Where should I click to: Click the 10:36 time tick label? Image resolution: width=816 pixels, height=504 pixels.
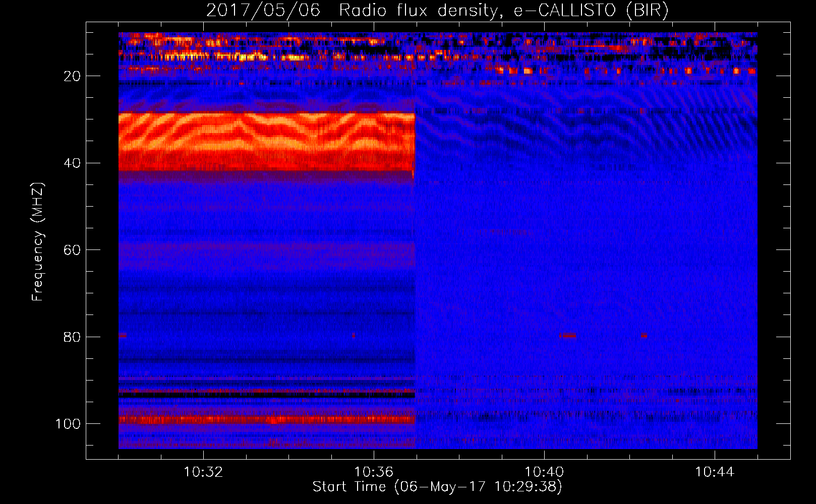(x=374, y=472)
